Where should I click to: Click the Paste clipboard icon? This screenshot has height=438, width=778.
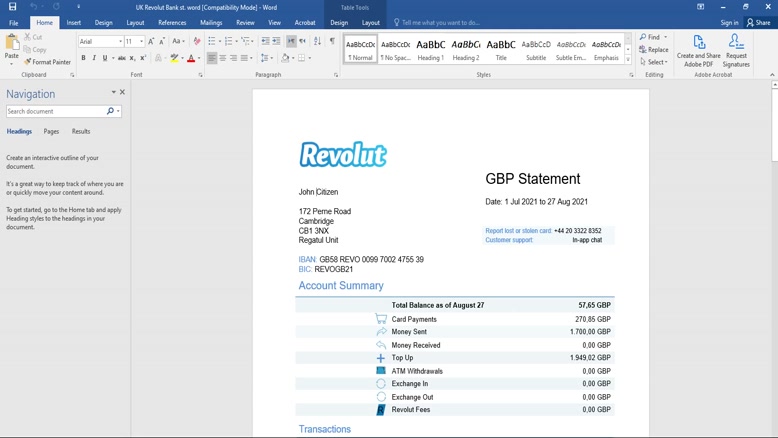(x=12, y=43)
